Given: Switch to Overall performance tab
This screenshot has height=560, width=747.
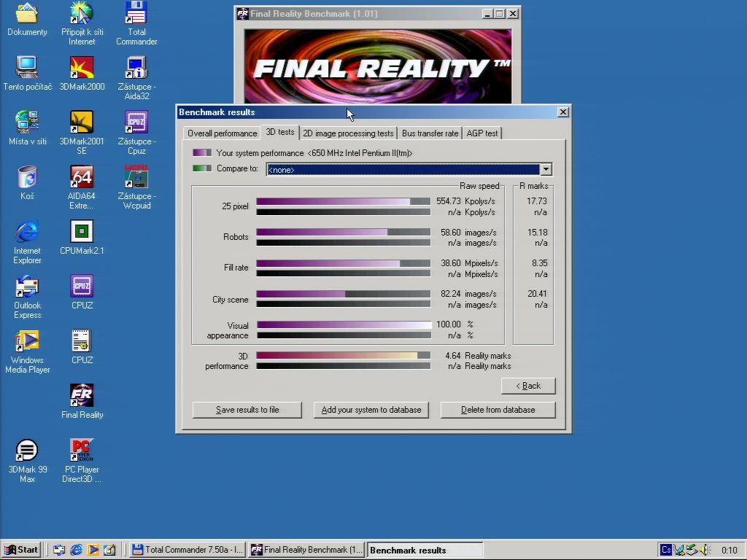Looking at the screenshot, I should coord(222,133).
